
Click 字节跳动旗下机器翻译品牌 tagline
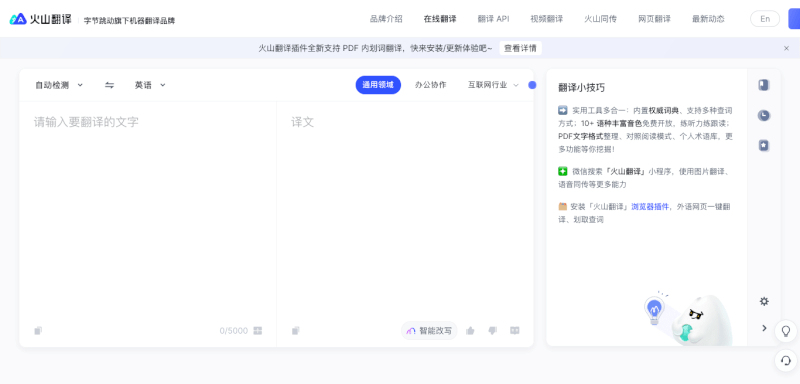[129, 21]
